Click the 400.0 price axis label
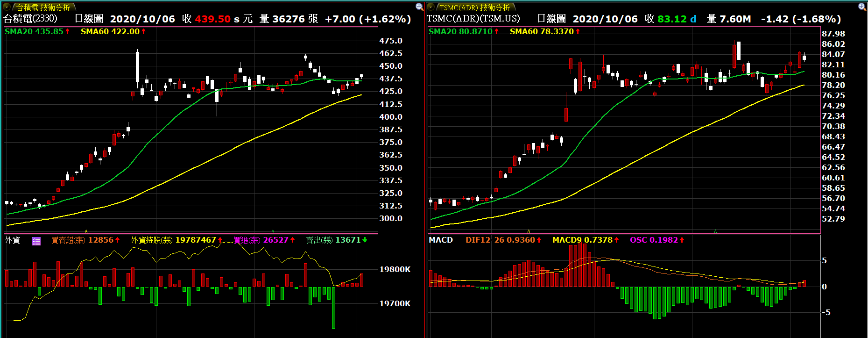The image size is (868, 338). point(391,117)
